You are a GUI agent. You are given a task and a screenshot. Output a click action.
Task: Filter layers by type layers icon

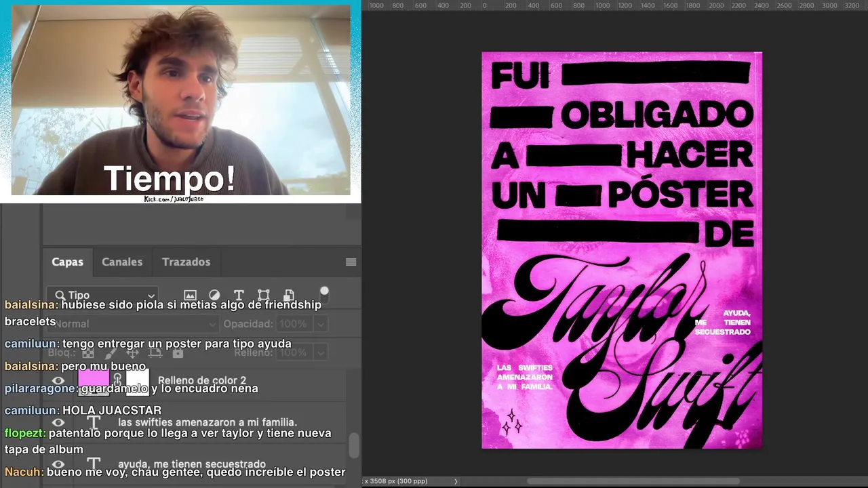click(239, 295)
